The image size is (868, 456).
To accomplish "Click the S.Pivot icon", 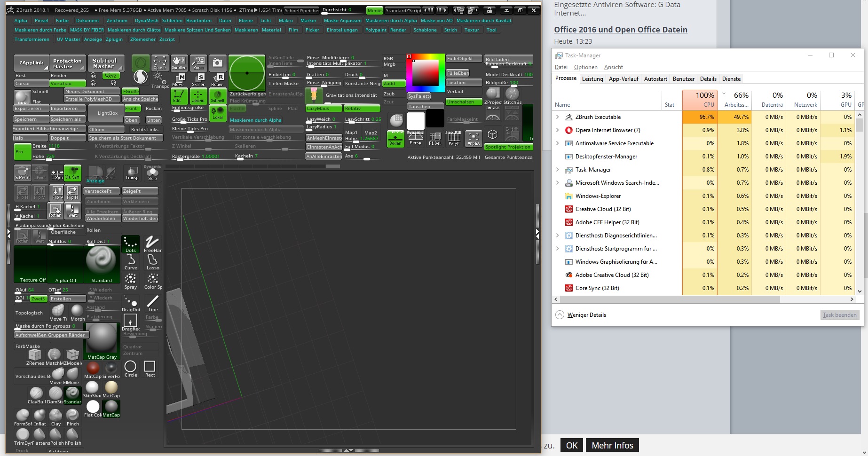I will (23, 173).
